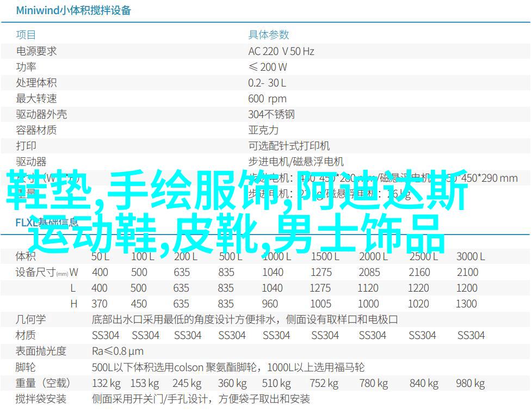Click the "最大转速" row label
The height and width of the screenshot is (413, 532).
[36, 98]
